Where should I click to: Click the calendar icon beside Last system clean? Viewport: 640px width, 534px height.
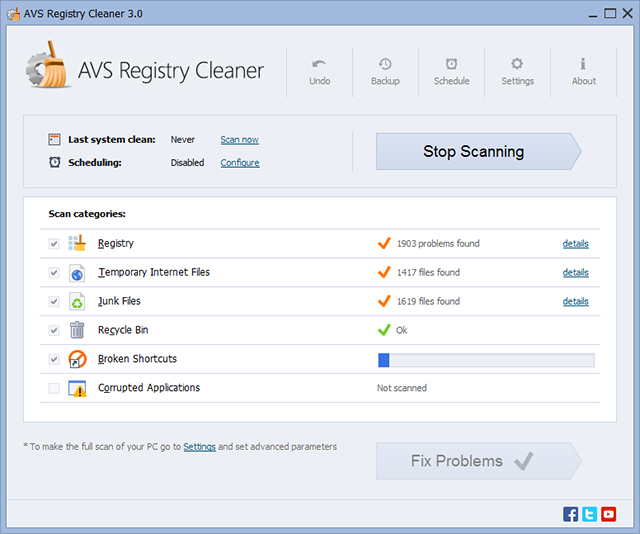[x=54, y=140]
